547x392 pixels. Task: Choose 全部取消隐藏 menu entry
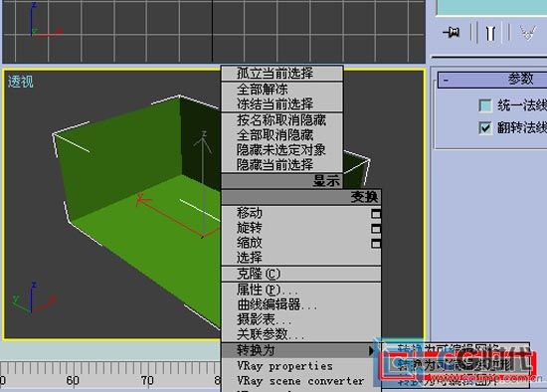281,135
